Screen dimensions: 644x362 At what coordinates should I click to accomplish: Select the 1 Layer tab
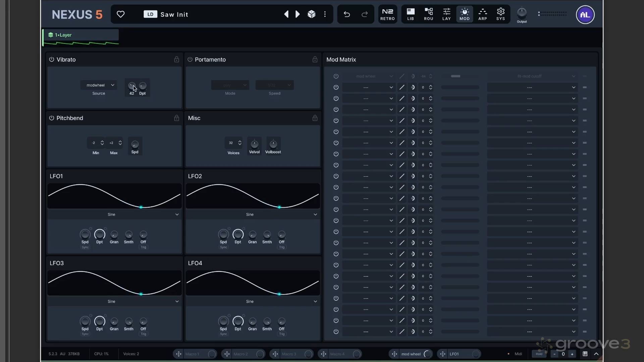coord(81,35)
